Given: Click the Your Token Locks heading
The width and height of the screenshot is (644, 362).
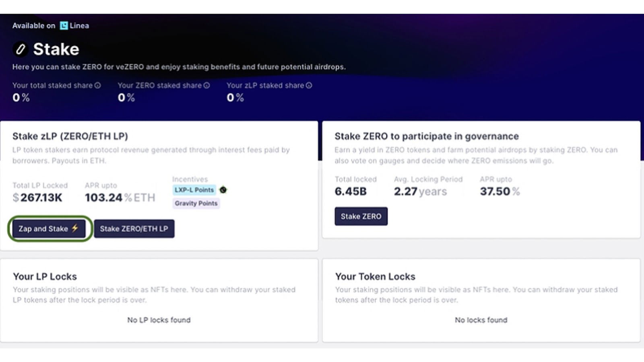Looking at the screenshot, I should point(375,277).
